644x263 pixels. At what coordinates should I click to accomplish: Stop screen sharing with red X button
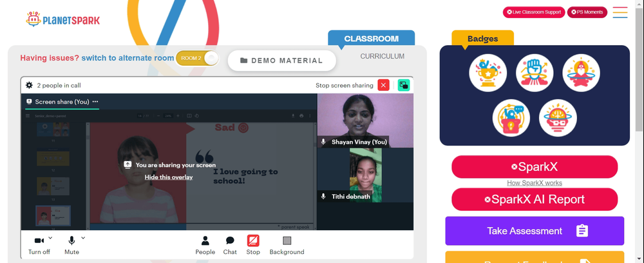[383, 85]
